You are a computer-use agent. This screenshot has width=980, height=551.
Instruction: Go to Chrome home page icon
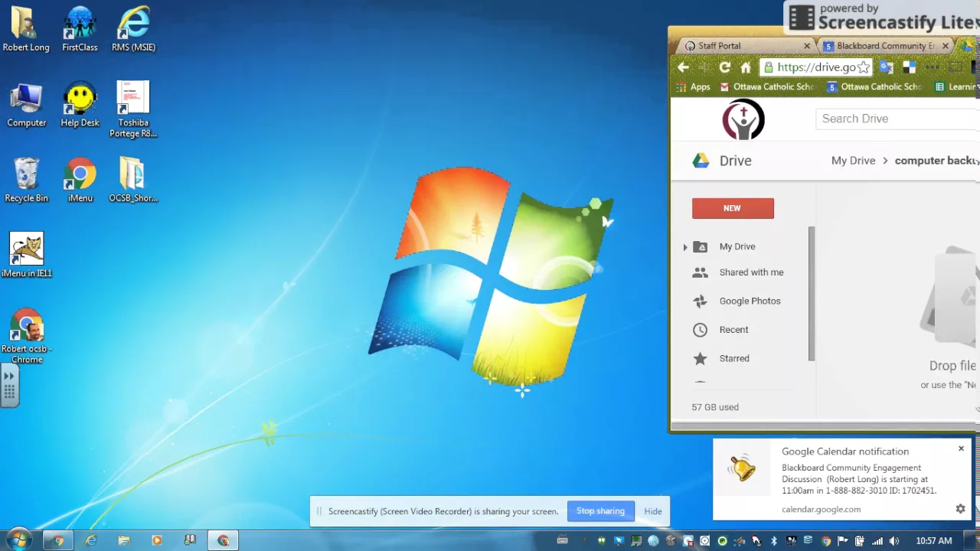746,67
